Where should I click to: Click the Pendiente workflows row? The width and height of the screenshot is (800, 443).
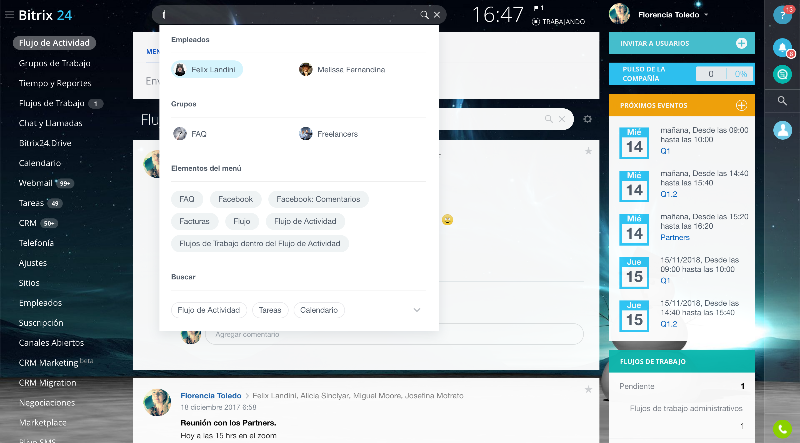click(x=682, y=386)
